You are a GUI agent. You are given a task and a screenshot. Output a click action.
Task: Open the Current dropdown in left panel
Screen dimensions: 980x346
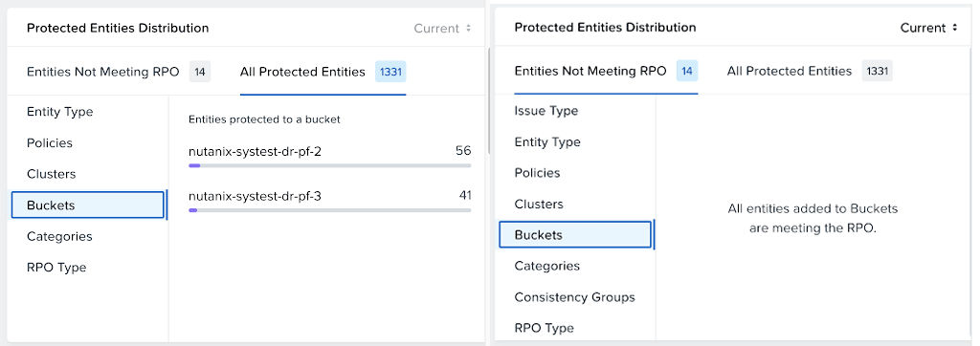pyautogui.click(x=442, y=28)
